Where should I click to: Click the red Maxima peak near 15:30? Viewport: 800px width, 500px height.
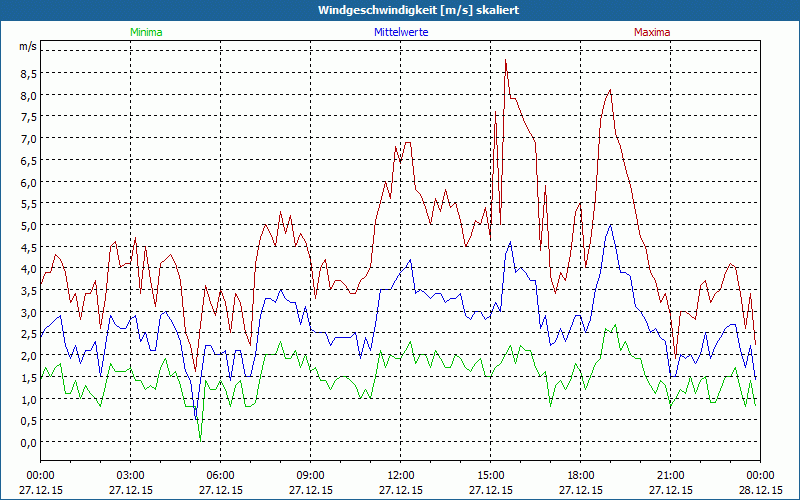tap(506, 60)
